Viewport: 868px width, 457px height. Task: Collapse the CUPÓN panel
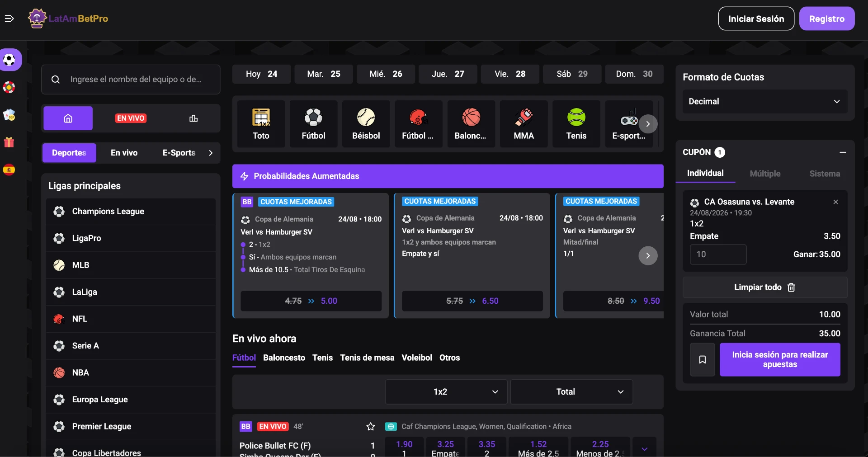point(843,152)
